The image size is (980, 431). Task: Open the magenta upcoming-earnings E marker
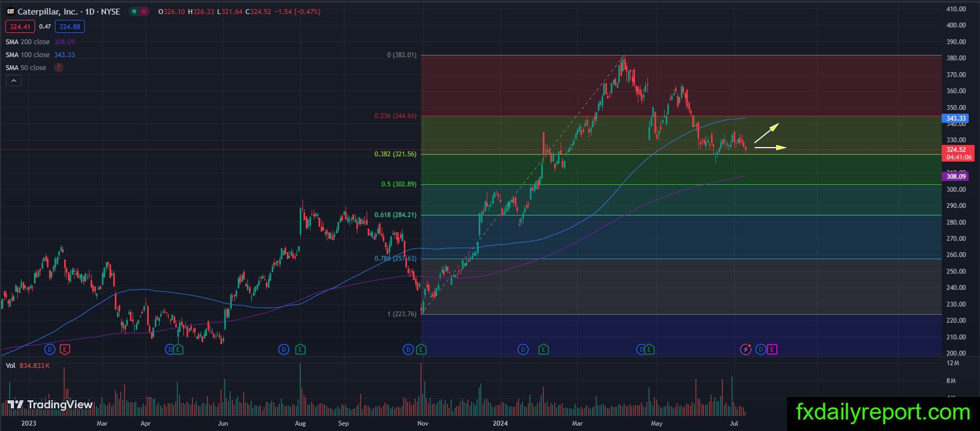pos(772,350)
